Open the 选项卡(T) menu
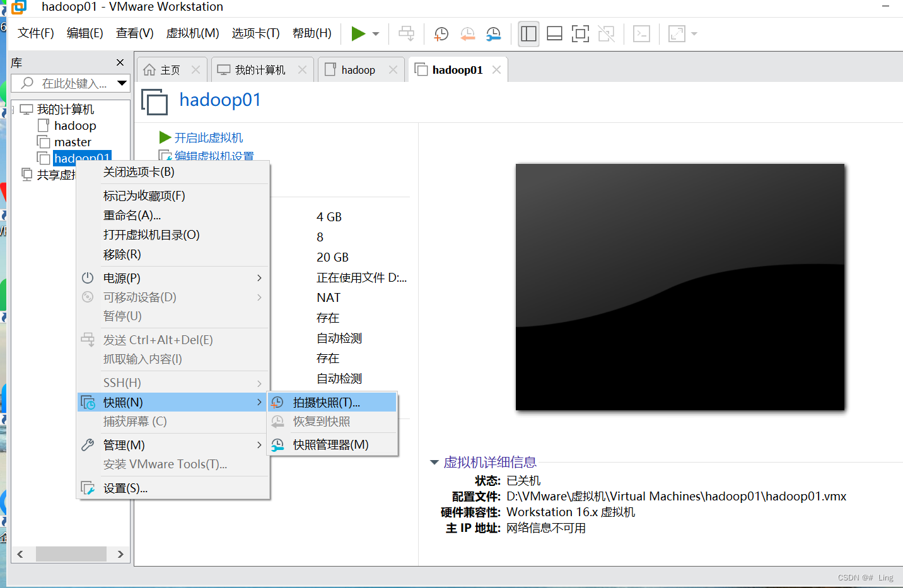Viewport: 903px width, 588px height. (x=256, y=33)
